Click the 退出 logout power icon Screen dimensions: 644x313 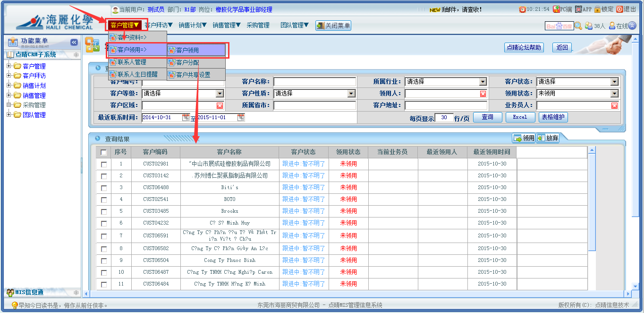(619, 9)
